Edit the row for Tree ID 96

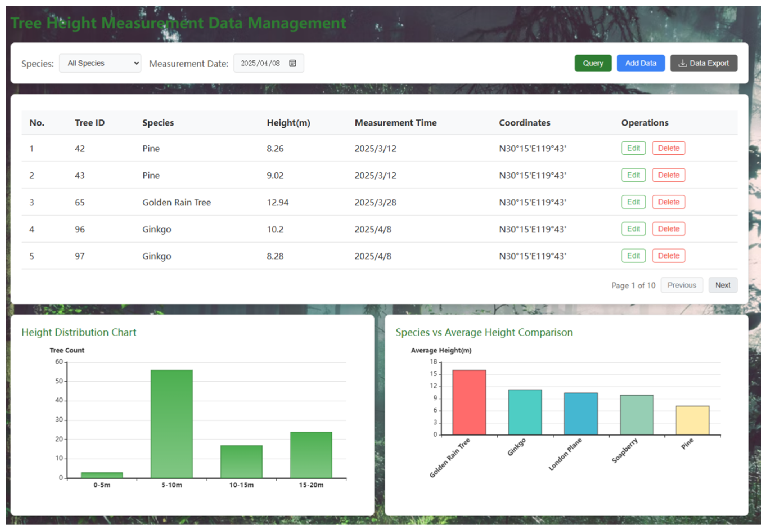(633, 229)
